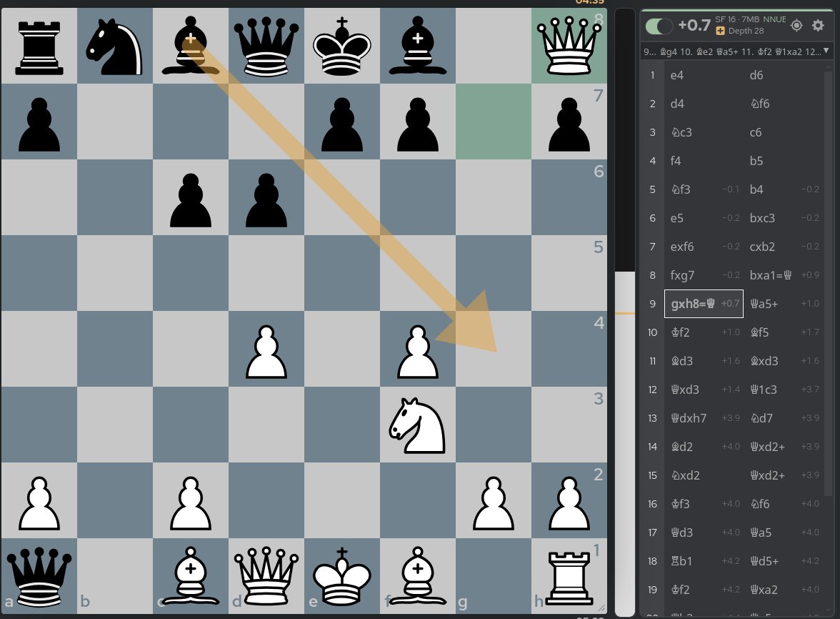Click the highlighted move gxh8=Q

(704, 304)
